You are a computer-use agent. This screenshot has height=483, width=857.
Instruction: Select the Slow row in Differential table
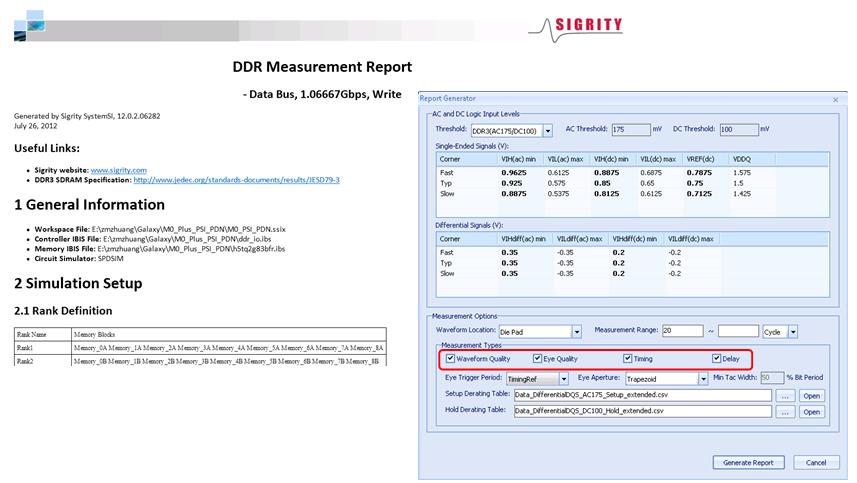pyautogui.click(x=632, y=273)
